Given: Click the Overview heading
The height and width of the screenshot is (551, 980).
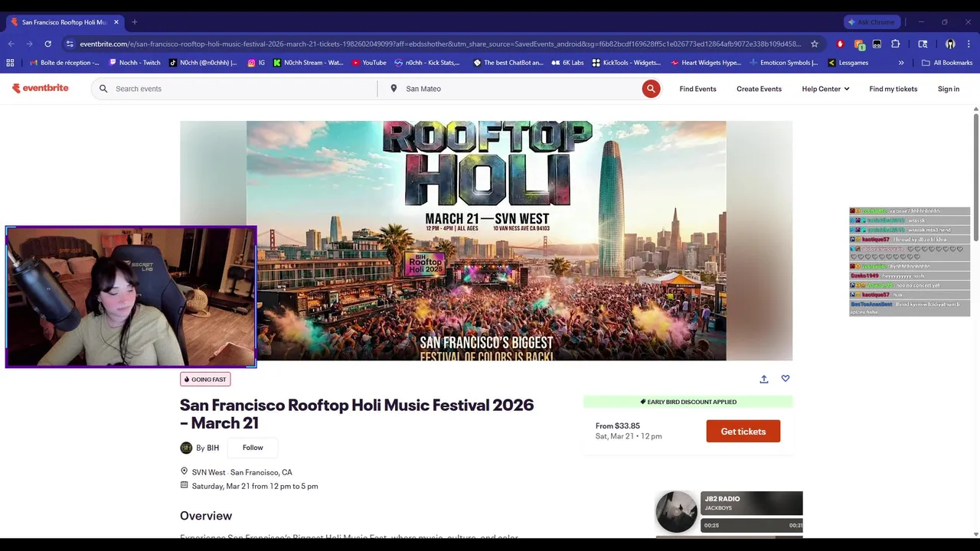Looking at the screenshot, I should pos(206,516).
